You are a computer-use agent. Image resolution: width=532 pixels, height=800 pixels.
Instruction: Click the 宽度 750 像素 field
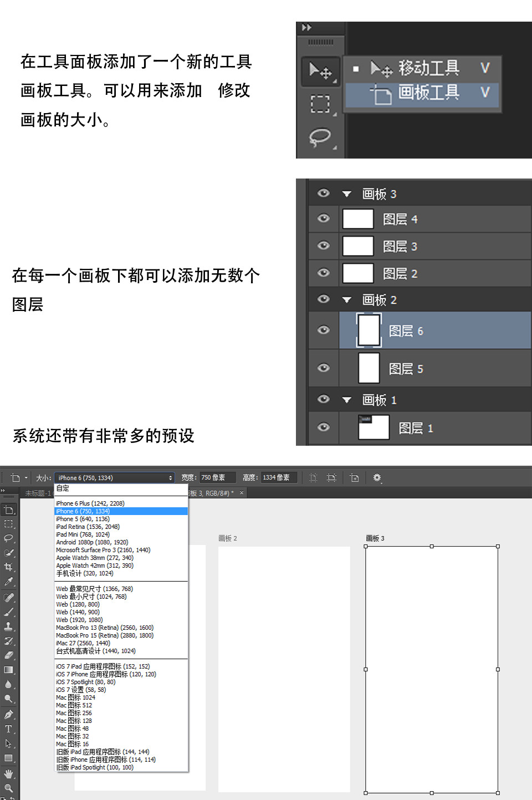click(217, 477)
